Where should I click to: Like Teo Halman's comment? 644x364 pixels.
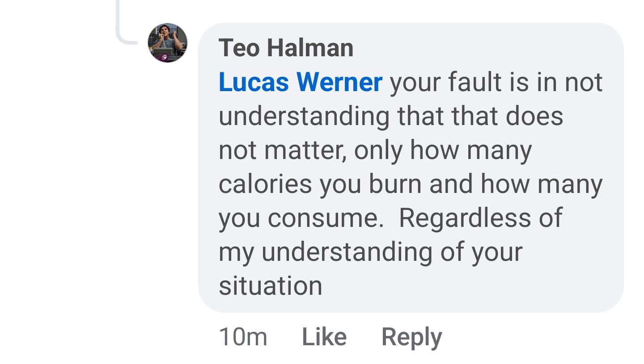pos(324,337)
